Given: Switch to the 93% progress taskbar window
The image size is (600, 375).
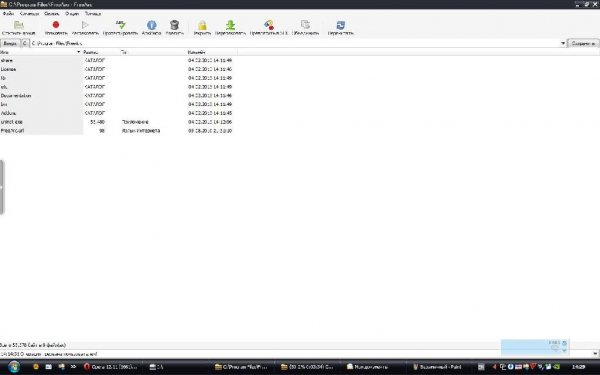Looking at the screenshot, I should coord(307,367).
